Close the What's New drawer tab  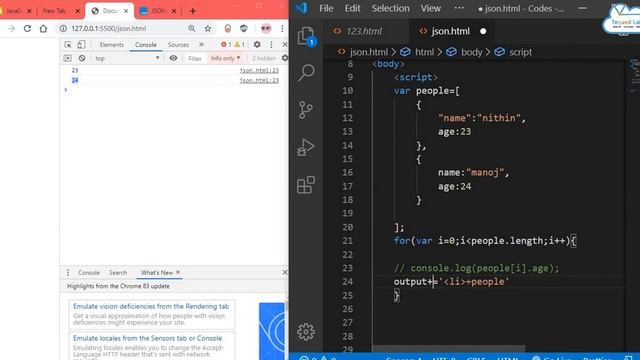(178, 272)
